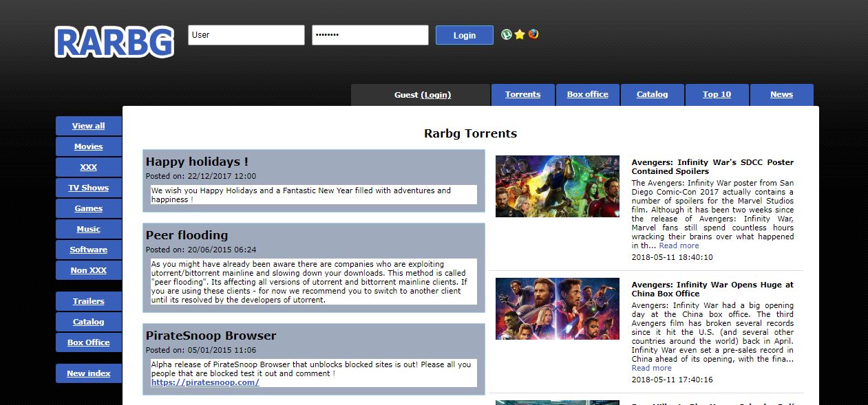Select View all in the sidebar
Screen dimensions: 868x405
coord(88,126)
